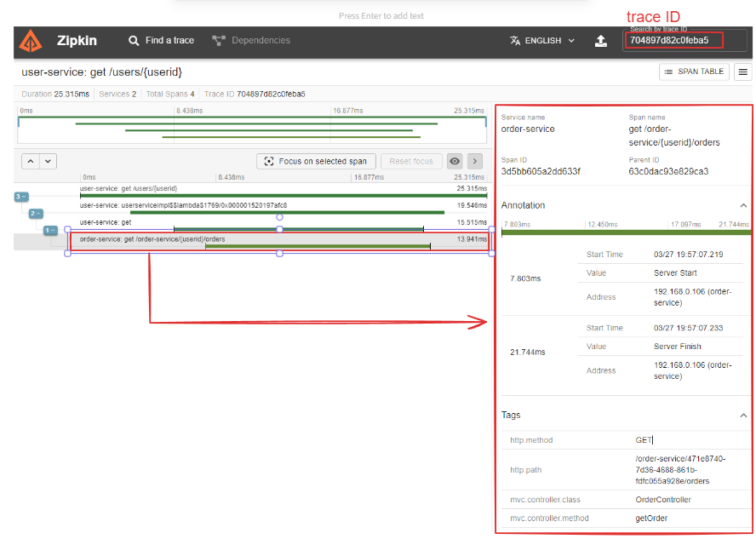The width and height of the screenshot is (756, 539).
Task: Click the Zipkin orange logo
Action: click(x=31, y=41)
